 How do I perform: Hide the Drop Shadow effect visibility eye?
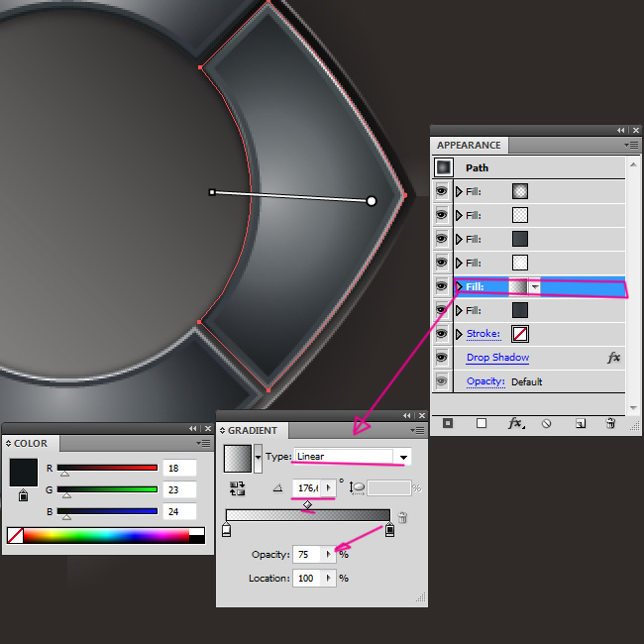pos(442,358)
